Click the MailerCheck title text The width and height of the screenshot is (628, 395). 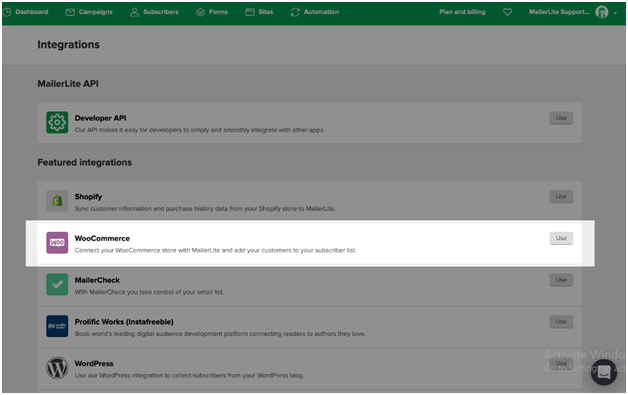pos(97,280)
